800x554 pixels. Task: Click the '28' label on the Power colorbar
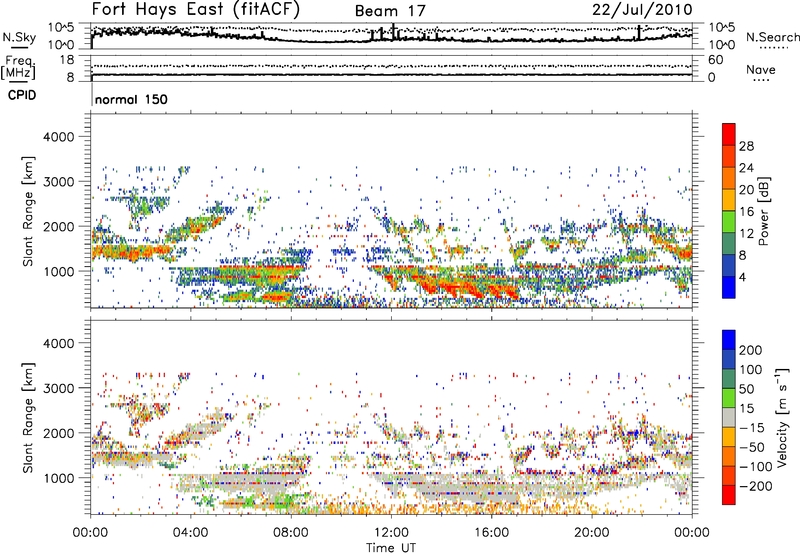click(x=746, y=146)
